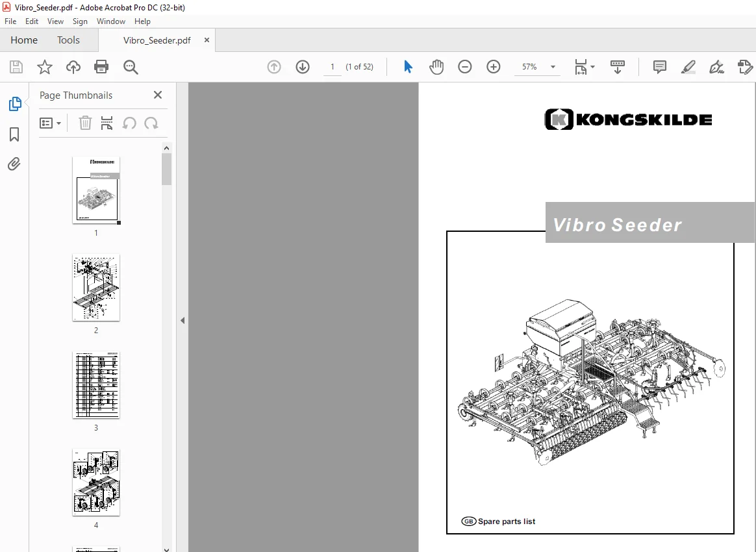Add the file to starred favorites
Image resolution: width=756 pixels, height=552 pixels.
pos(45,67)
